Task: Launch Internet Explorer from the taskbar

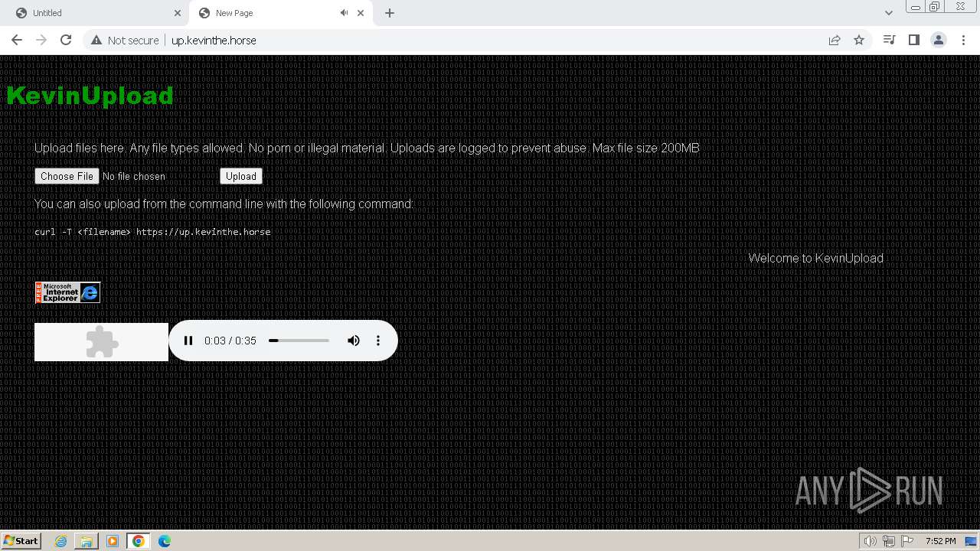Action: point(61,541)
